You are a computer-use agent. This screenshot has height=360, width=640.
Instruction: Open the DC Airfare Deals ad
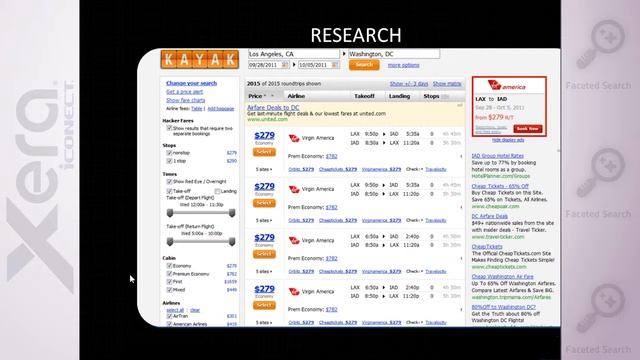[489, 216]
